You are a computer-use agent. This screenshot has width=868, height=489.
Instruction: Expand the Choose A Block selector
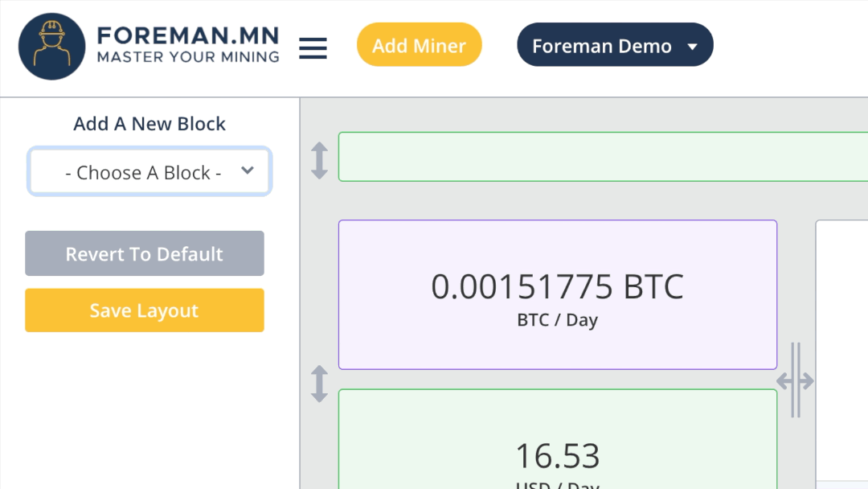(x=149, y=171)
